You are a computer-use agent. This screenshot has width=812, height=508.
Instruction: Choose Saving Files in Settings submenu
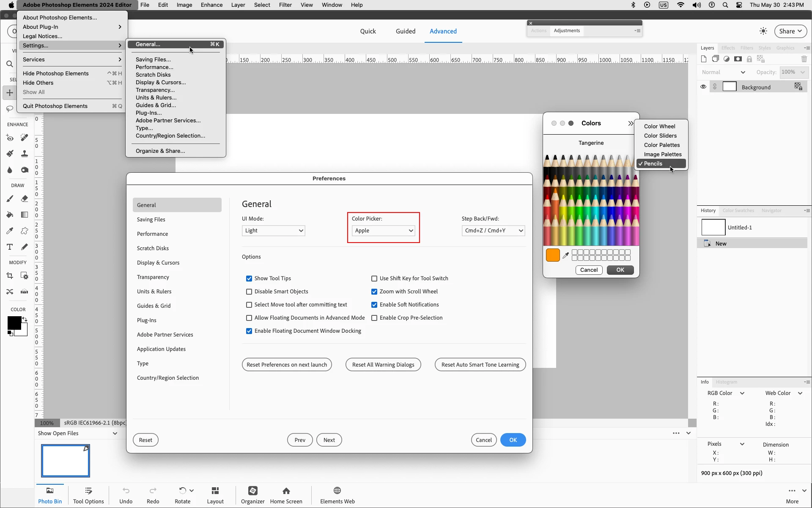pyautogui.click(x=153, y=59)
